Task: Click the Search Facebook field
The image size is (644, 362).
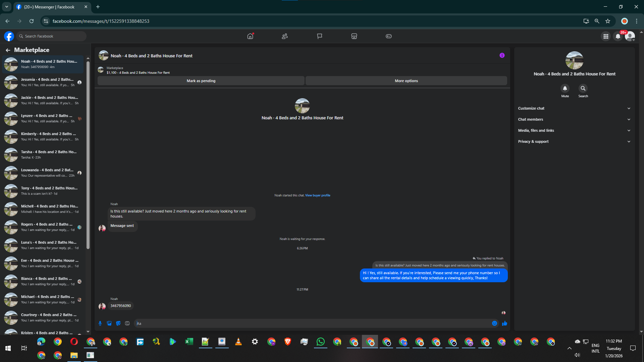Action: (x=52, y=36)
